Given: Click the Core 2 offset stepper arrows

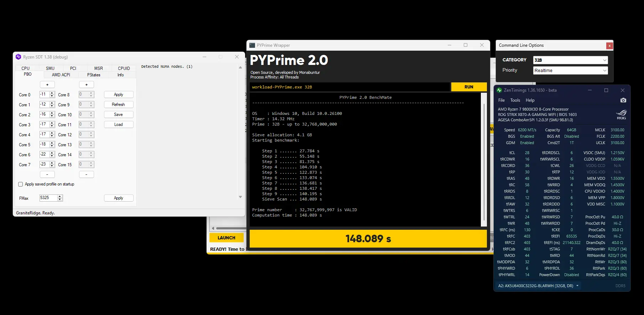Looking at the screenshot, I should click(52, 115).
